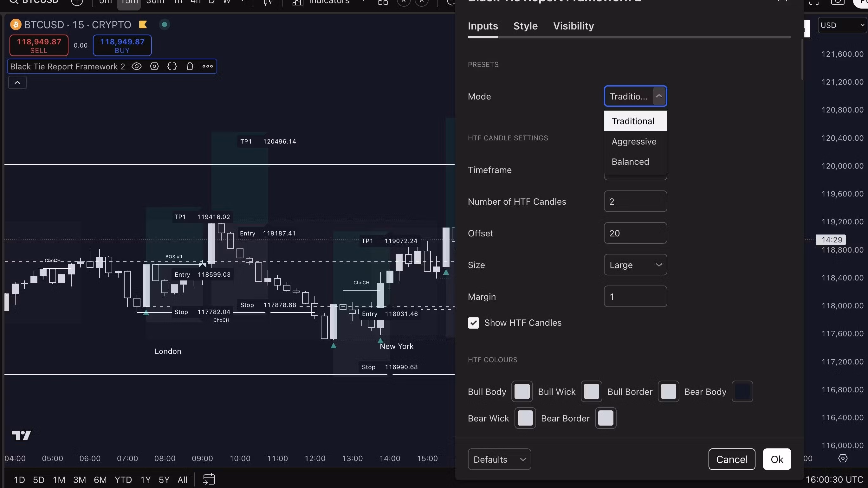Open the Bull Body color swatch
The height and width of the screenshot is (488, 868).
tap(521, 391)
